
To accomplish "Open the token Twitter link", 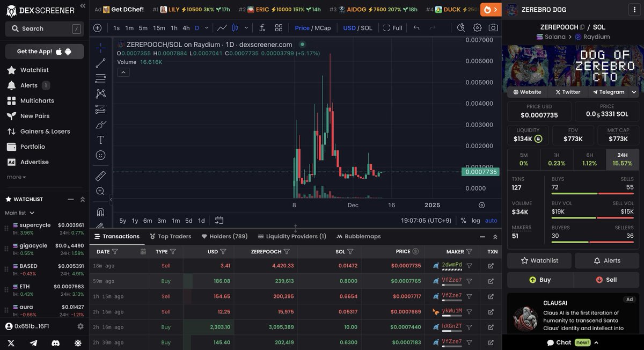I will [x=568, y=92].
